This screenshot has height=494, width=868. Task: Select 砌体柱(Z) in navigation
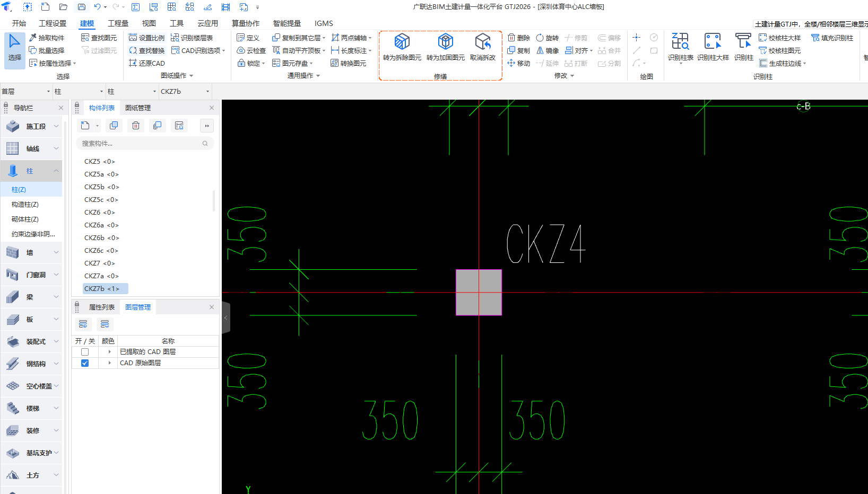(25, 219)
